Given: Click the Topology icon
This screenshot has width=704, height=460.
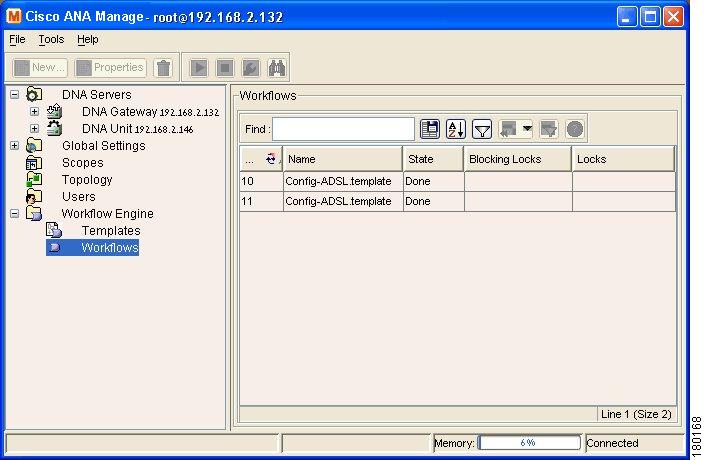Looking at the screenshot, I should pyautogui.click(x=34, y=180).
